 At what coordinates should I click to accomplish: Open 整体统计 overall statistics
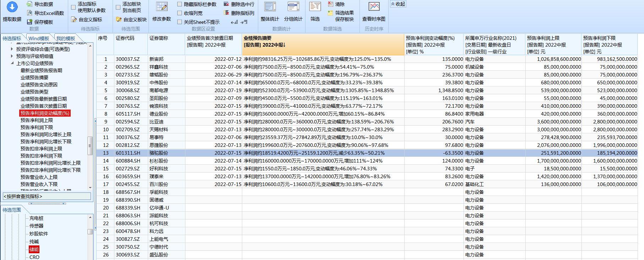pyautogui.click(x=270, y=11)
